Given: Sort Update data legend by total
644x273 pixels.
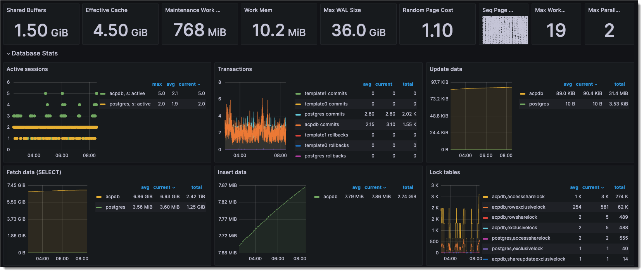Looking at the screenshot, I should pyautogui.click(x=620, y=84).
